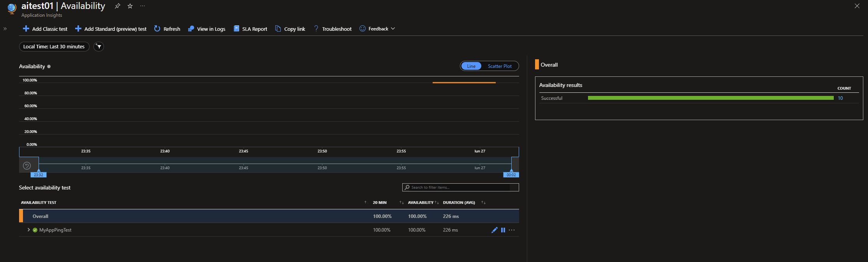Focus the search to filter items field
868x262 pixels.
tap(460, 188)
